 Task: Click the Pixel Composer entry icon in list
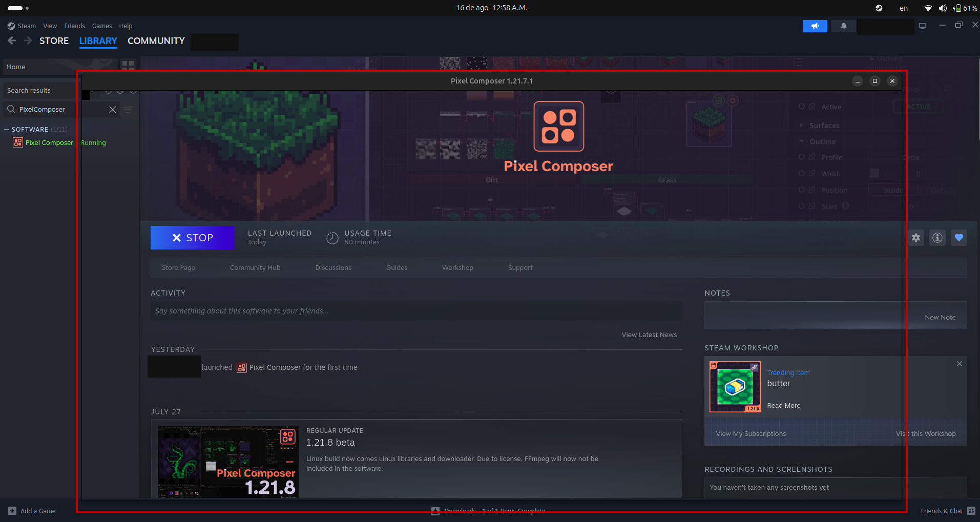[18, 142]
